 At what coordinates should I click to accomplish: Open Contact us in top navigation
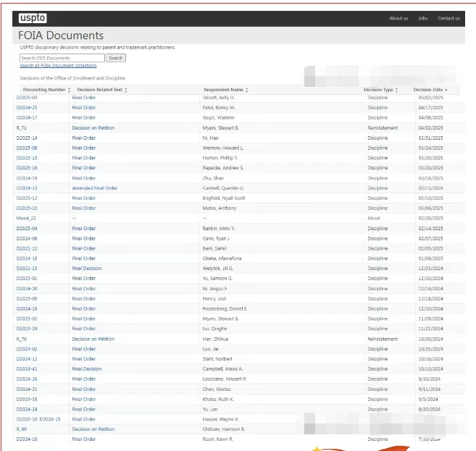(x=448, y=18)
